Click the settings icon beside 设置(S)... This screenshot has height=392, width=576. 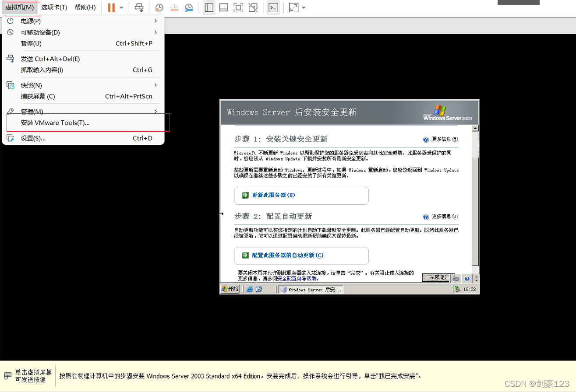click(x=11, y=138)
